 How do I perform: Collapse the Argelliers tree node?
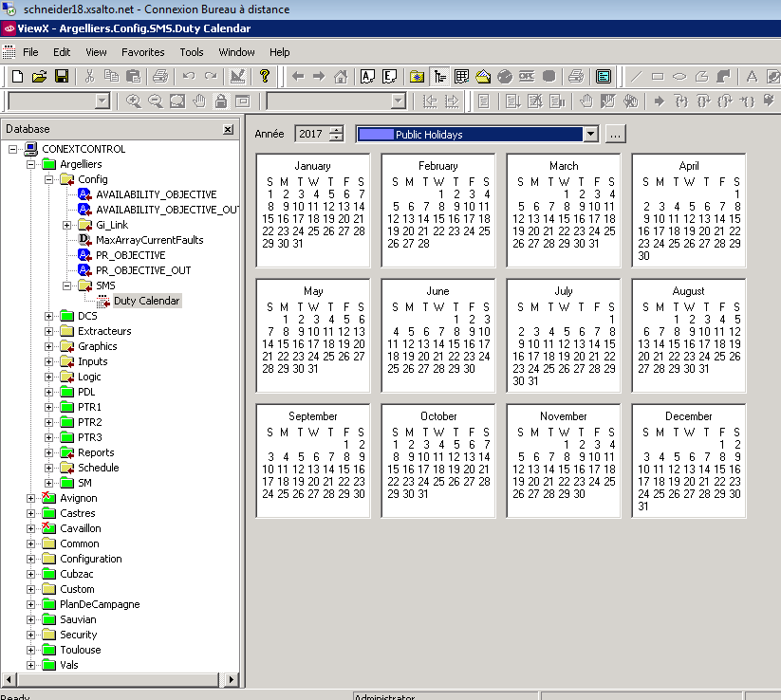[x=31, y=164]
